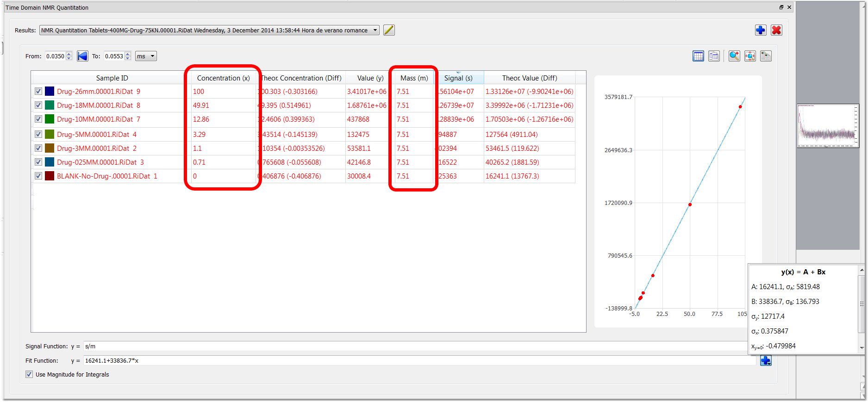868x402 pixels.
Task: Increase the From value with the stepper
Action: pos(69,54)
